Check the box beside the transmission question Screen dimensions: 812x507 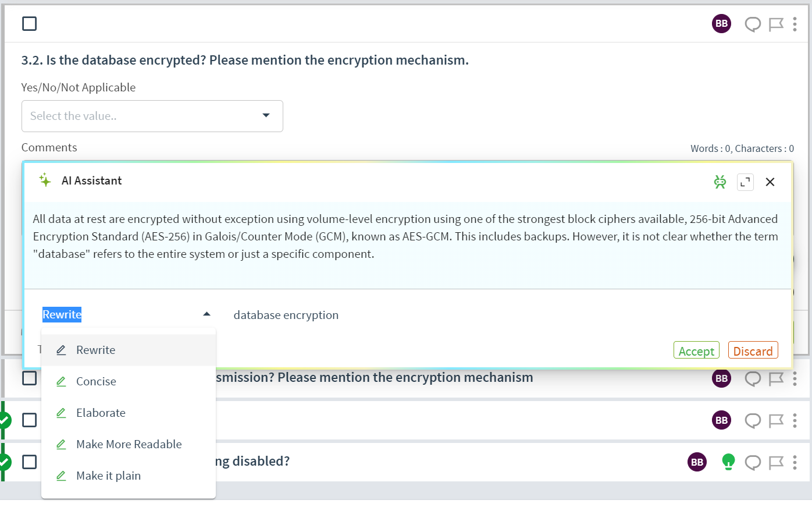[29, 378]
